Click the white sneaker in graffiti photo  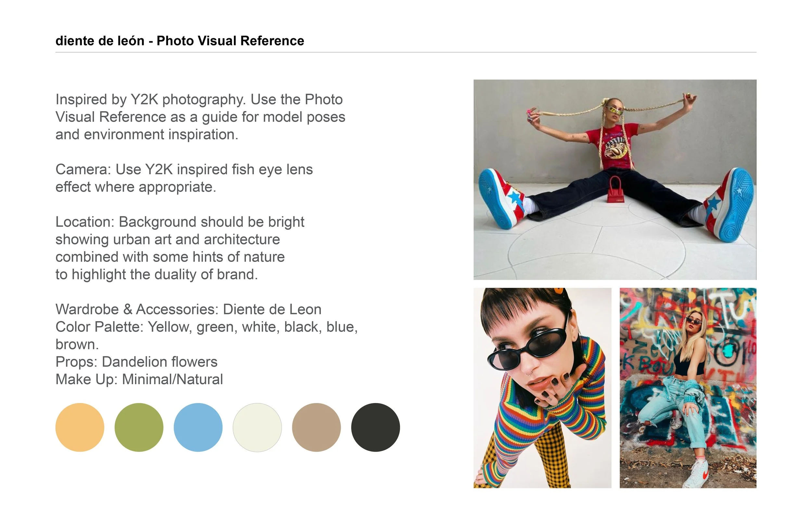(x=696, y=474)
